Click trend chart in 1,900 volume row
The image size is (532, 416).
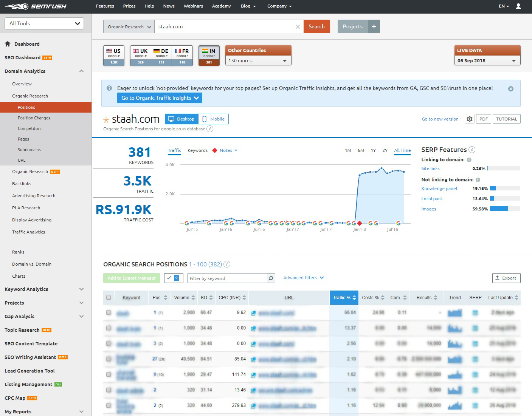pos(455,374)
